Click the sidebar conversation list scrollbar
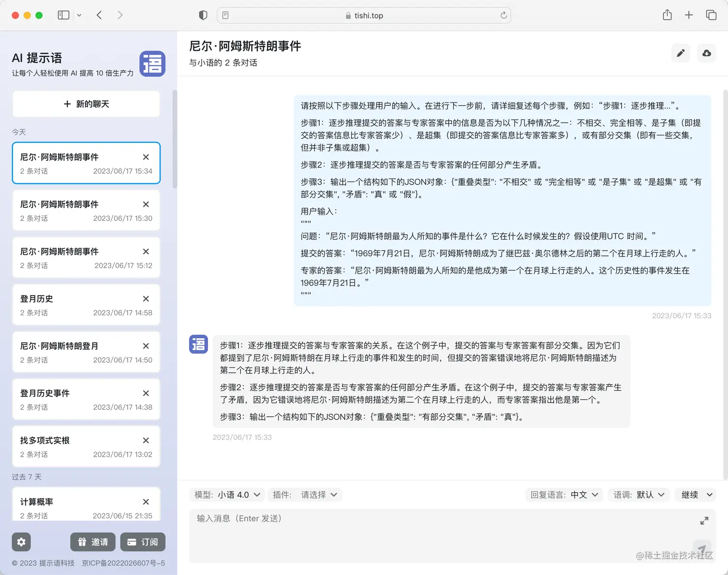Screen dimensions: 728x575 (x=175, y=139)
